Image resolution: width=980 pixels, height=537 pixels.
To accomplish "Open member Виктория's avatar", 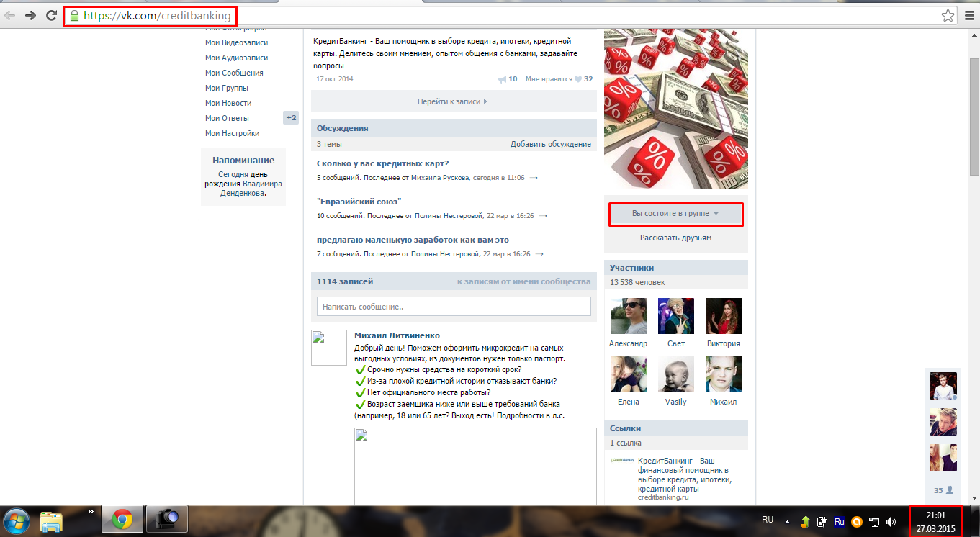I will 724,316.
